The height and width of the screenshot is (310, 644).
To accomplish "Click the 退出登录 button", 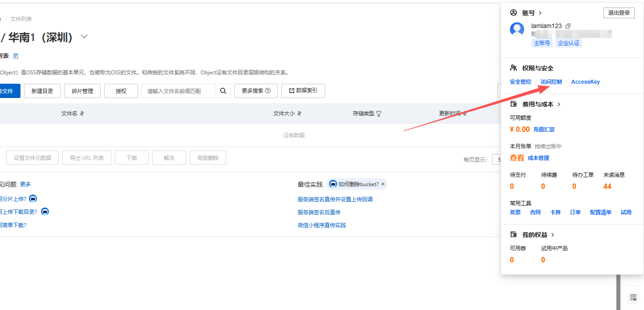I will pyautogui.click(x=619, y=13).
